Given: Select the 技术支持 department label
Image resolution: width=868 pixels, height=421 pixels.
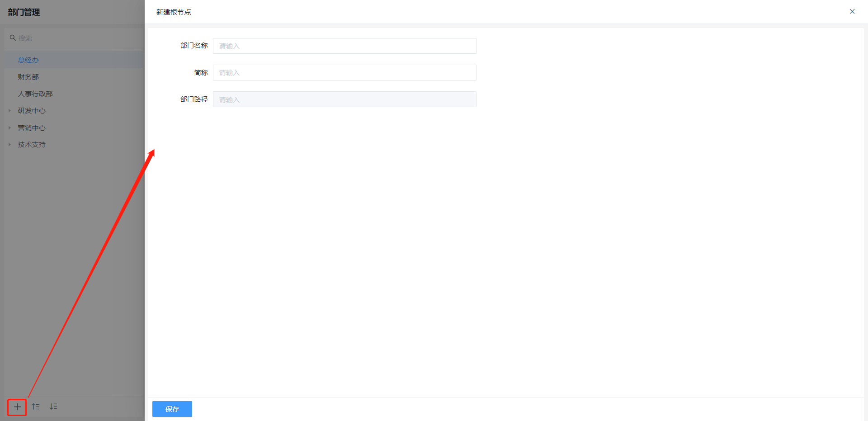Looking at the screenshot, I should click(32, 145).
